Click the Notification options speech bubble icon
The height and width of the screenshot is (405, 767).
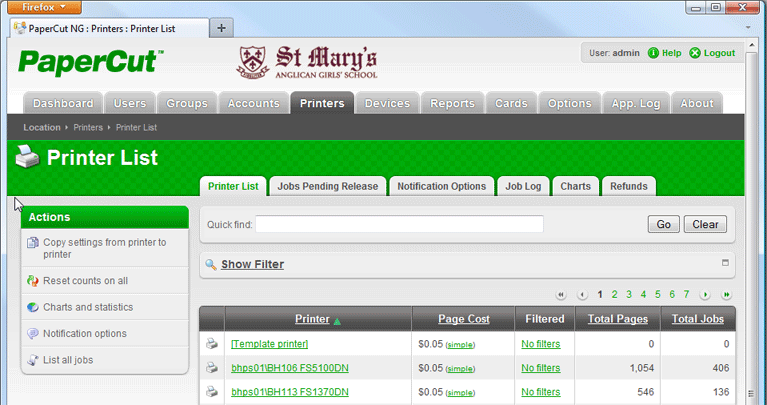(33, 334)
